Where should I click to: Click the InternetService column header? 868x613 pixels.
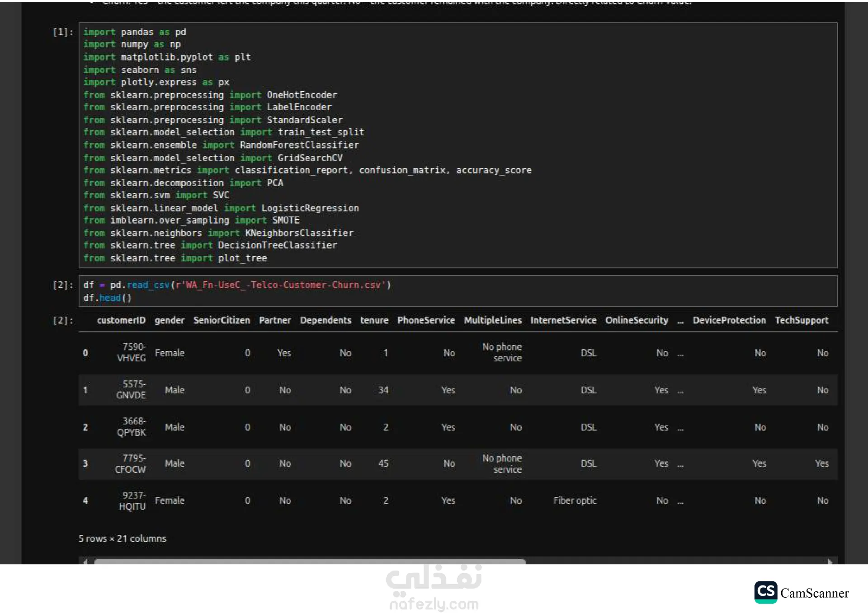point(563,320)
